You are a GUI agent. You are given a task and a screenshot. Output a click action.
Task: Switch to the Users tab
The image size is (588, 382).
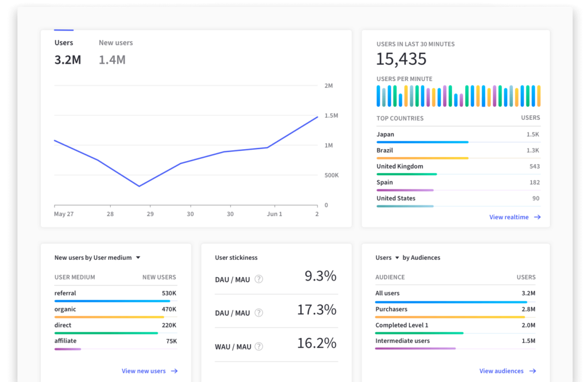click(x=64, y=42)
